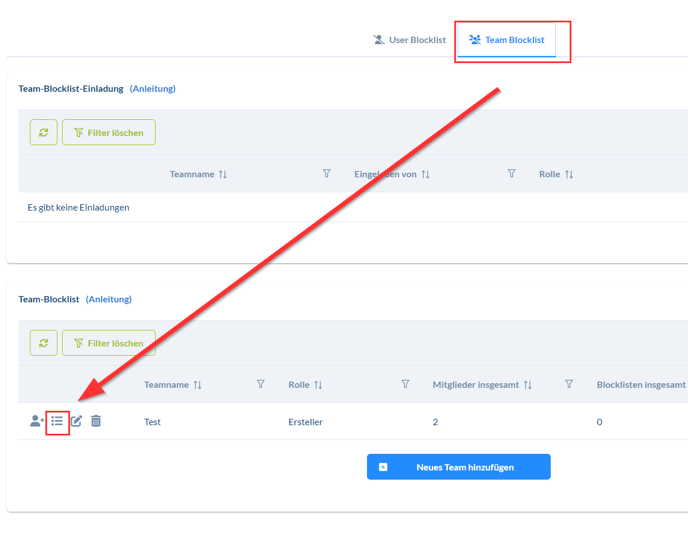
Task: Refresh the Team-Blocklist table
Action: pyautogui.click(x=44, y=343)
